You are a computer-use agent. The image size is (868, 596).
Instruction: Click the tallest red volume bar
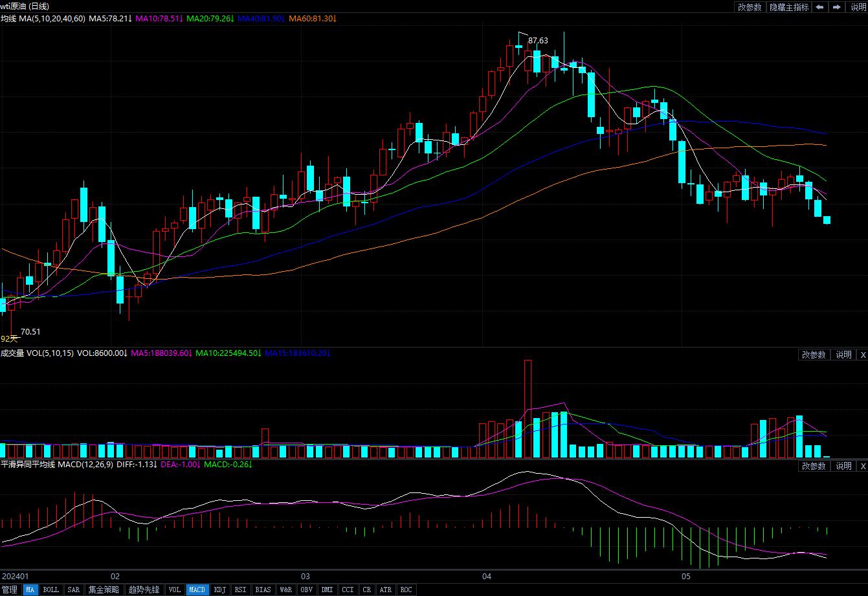(x=528, y=409)
